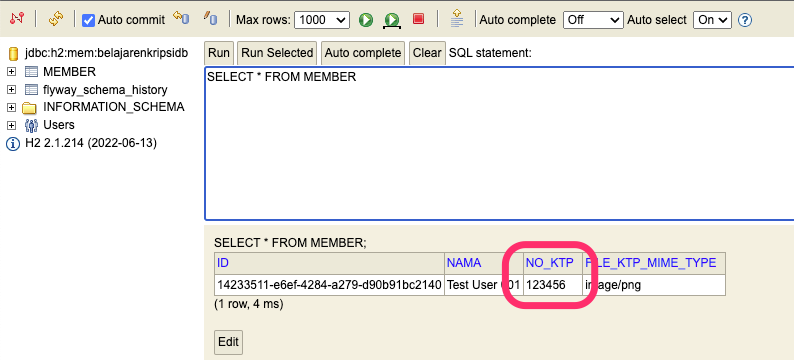Click the NO_KTP column header

552,263
